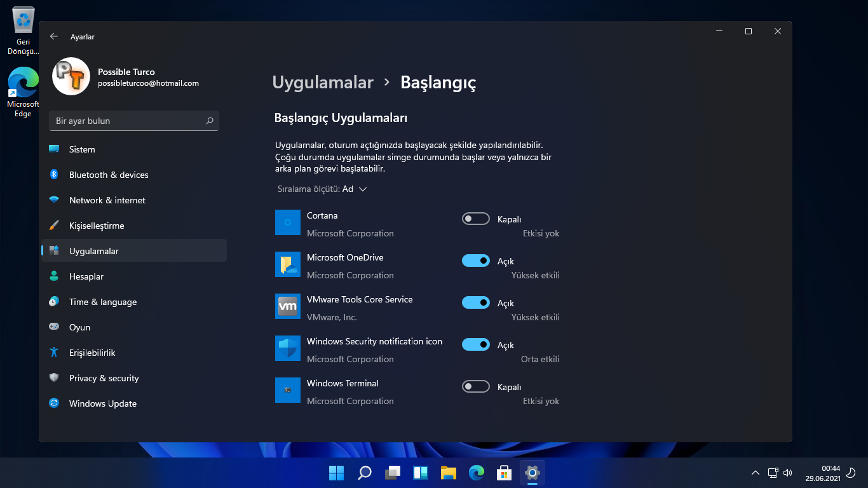Viewport: 868px width, 488px height.
Task: Click the Settings gear on taskbar
Action: pyautogui.click(x=532, y=473)
